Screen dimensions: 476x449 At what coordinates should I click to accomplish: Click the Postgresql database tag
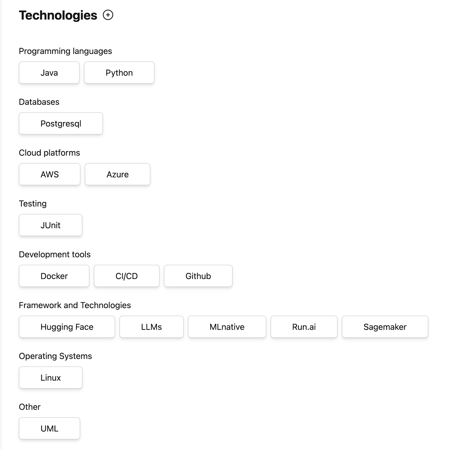[x=61, y=123]
